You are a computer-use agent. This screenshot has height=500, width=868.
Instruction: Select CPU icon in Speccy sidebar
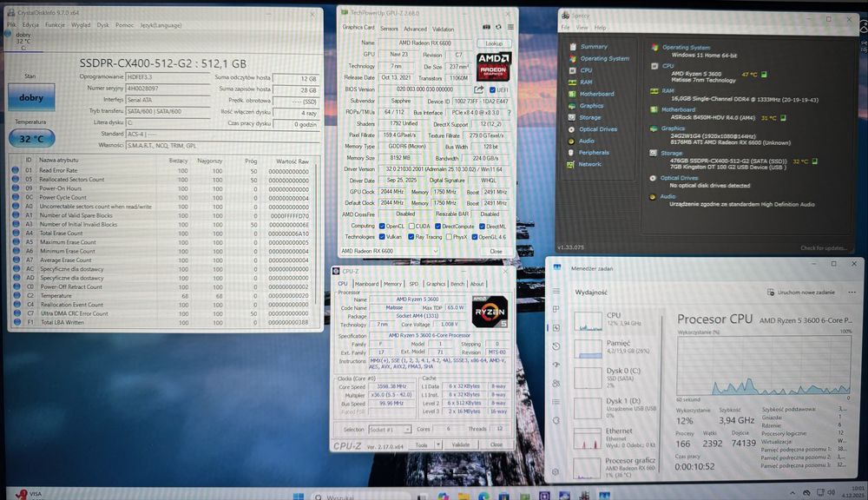coord(572,70)
